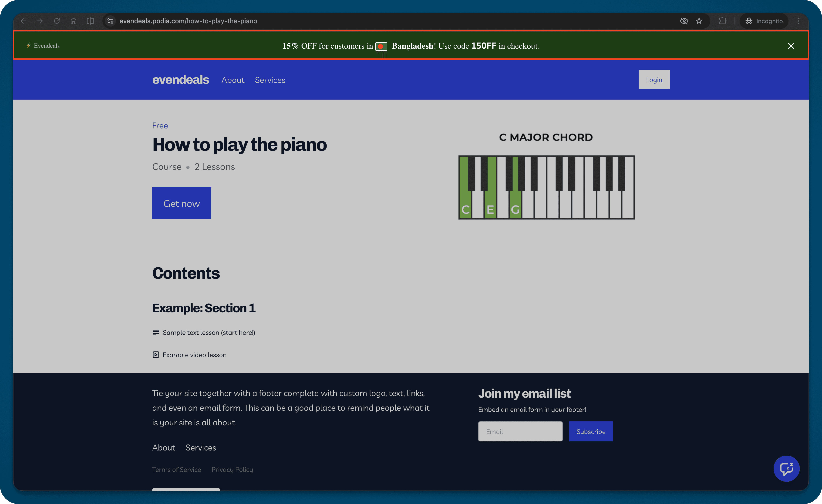Click the browser home icon
The height and width of the screenshot is (504, 822).
pos(73,21)
